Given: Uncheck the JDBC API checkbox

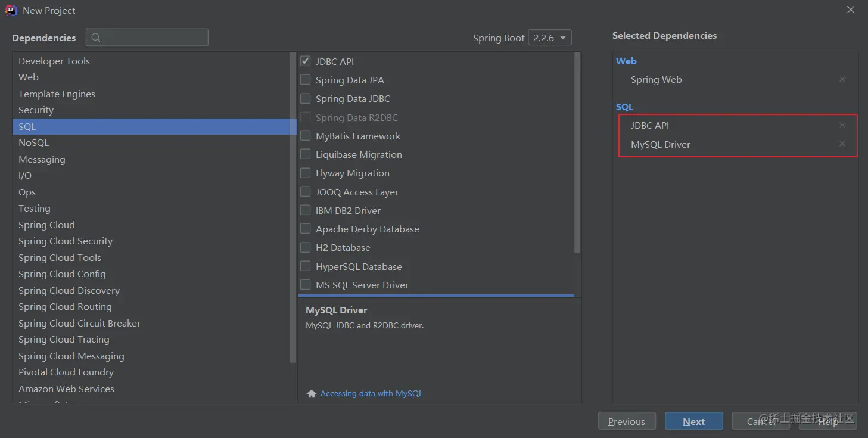Looking at the screenshot, I should pos(306,61).
